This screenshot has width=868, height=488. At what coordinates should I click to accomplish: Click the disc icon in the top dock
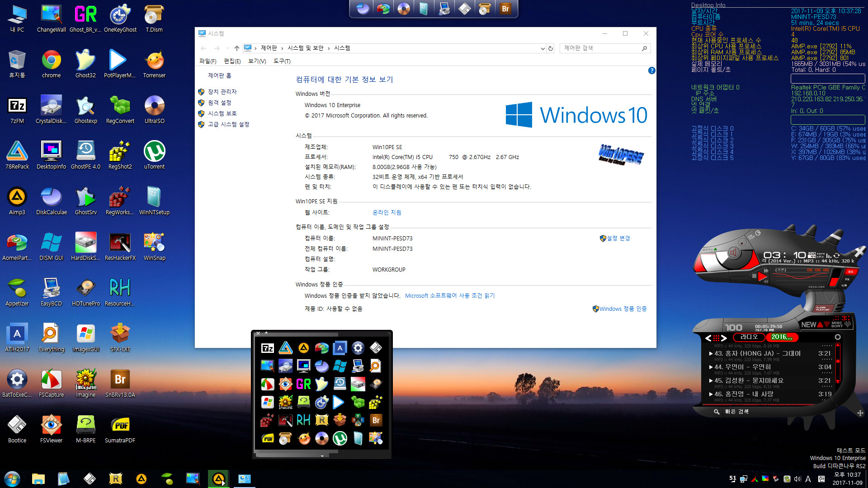coord(404,9)
